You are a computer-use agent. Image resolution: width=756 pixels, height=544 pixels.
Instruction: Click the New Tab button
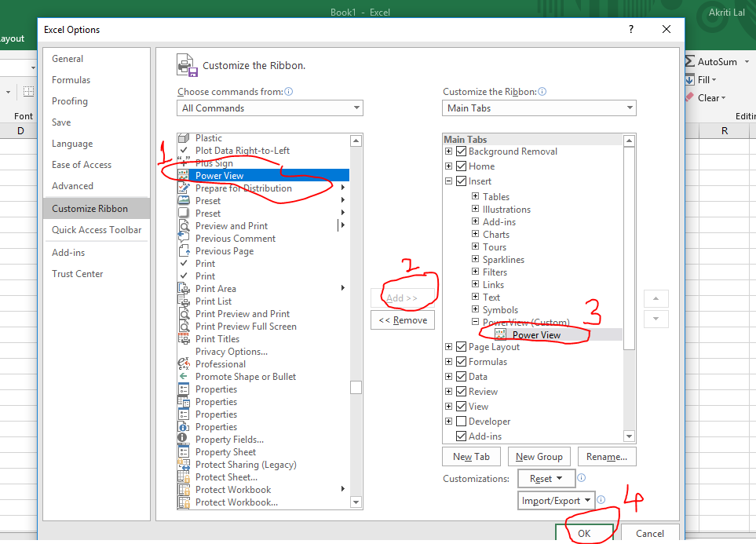click(471, 457)
